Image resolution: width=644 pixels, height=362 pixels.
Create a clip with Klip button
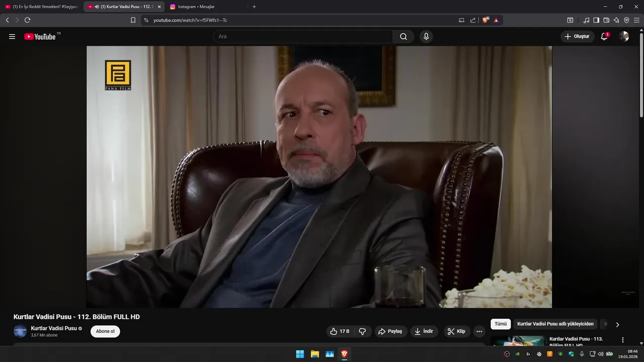456,331
